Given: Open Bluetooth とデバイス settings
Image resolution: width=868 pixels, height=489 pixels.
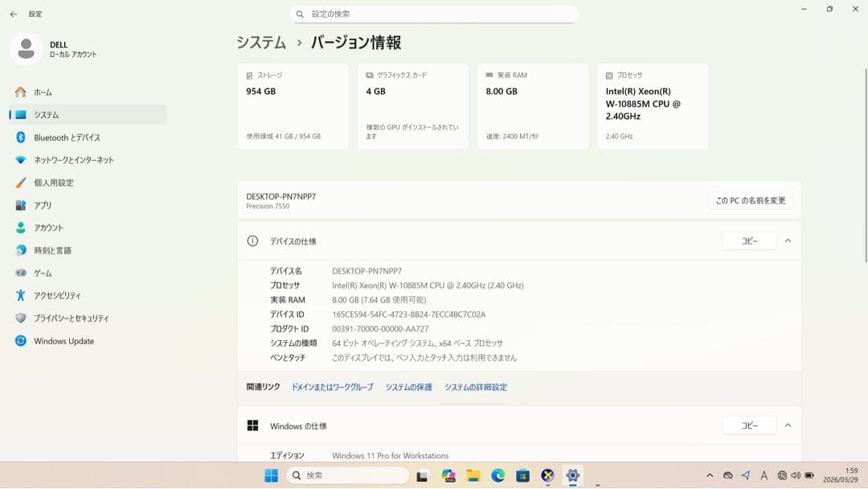Looking at the screenshot, I should pos(88,138).
